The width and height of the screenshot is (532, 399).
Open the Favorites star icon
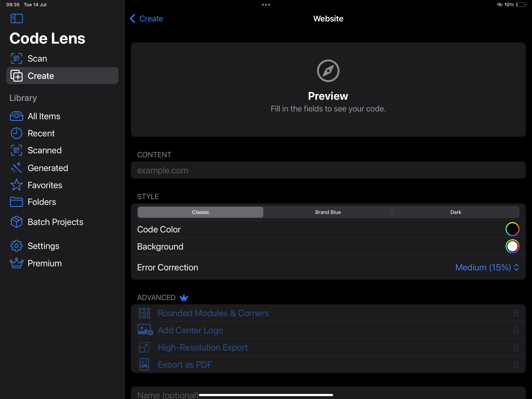pos(16,185)
